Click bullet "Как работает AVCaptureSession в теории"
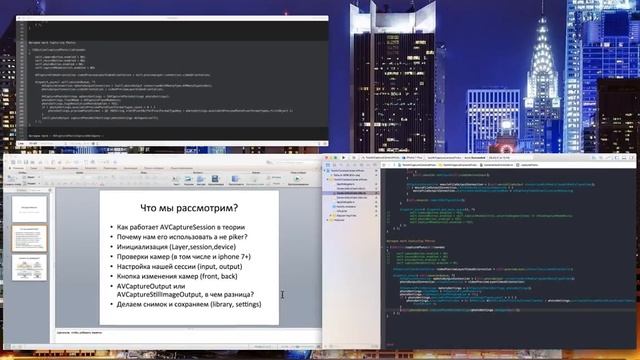 click(181, 227)
